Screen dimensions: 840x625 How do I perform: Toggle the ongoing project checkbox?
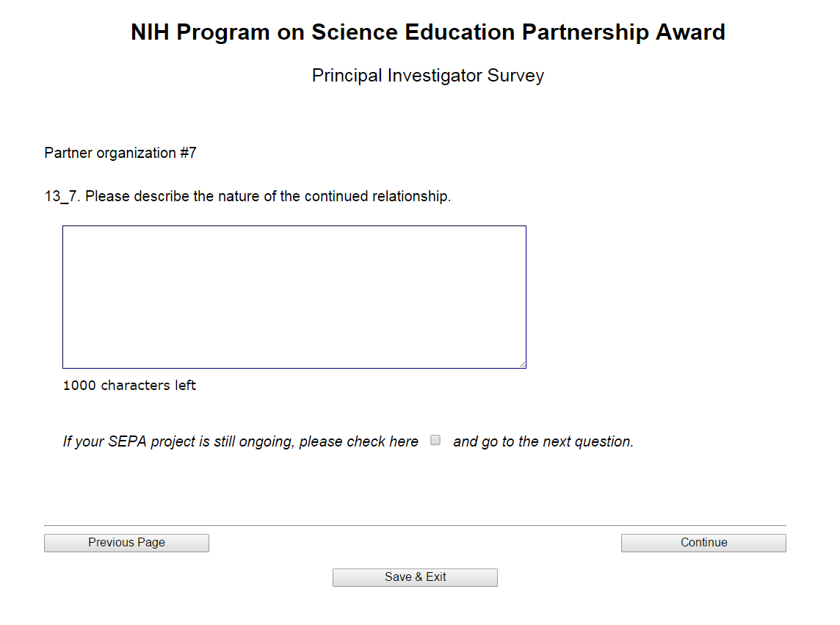(435, 441)
